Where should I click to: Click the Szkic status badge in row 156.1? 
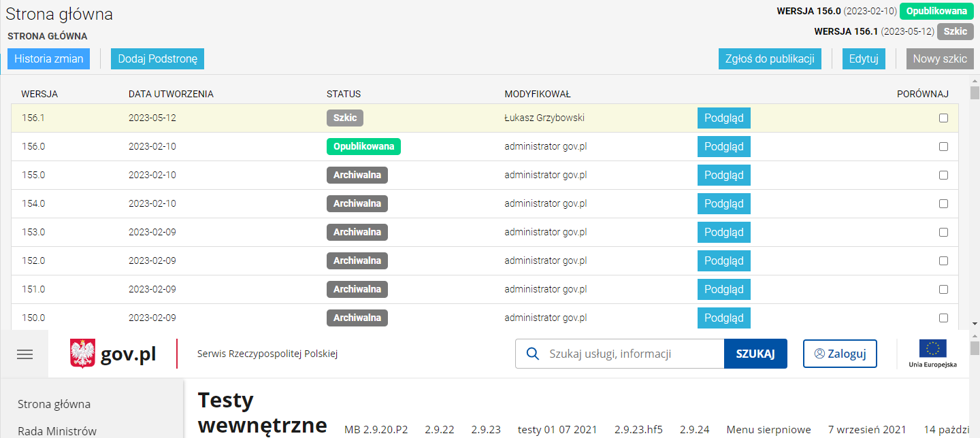(x=345, y=118)
